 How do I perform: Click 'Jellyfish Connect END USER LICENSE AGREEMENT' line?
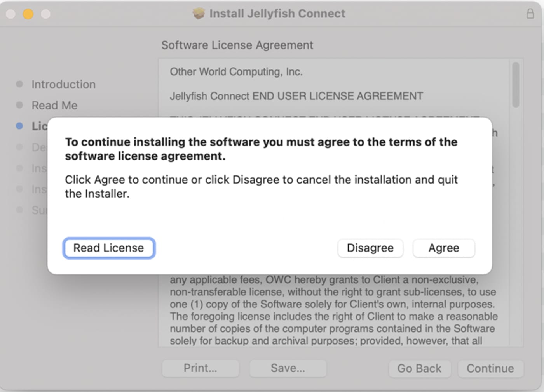296,96
